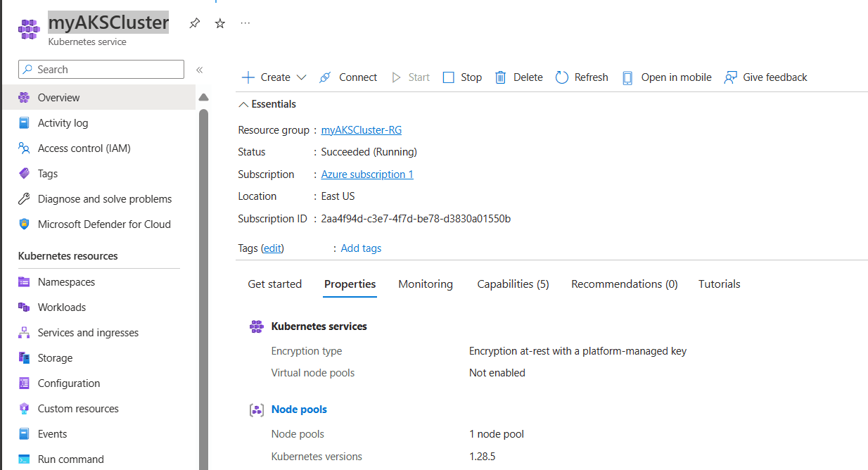This screenshot has height=470, width=868.
Task: Select the Subscription ID value text
Action: [416, 219]
